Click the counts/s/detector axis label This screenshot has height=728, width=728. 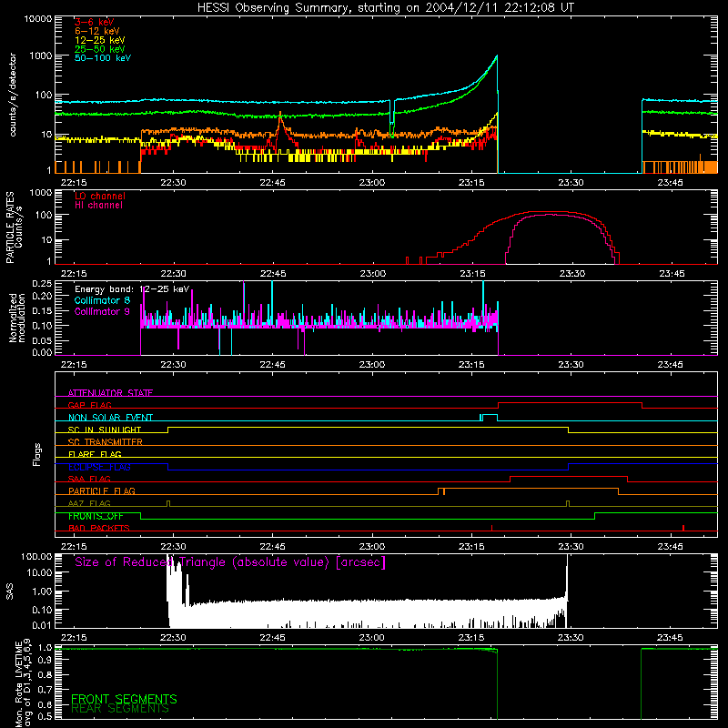(x=13, y=95)
